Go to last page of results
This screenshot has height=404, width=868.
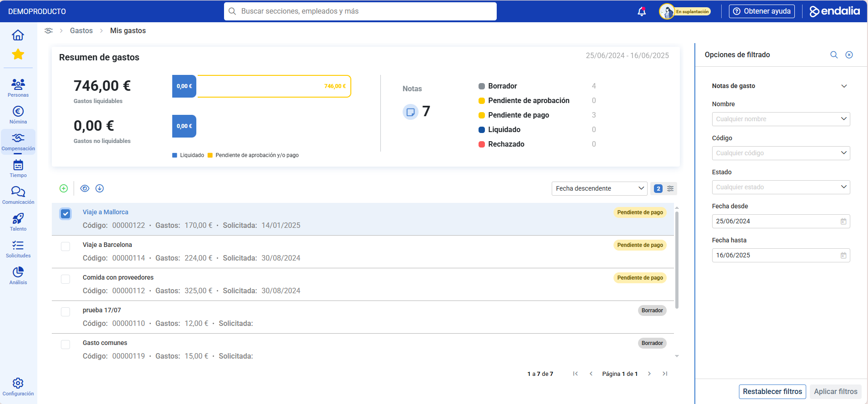click(x=665, y=374)
